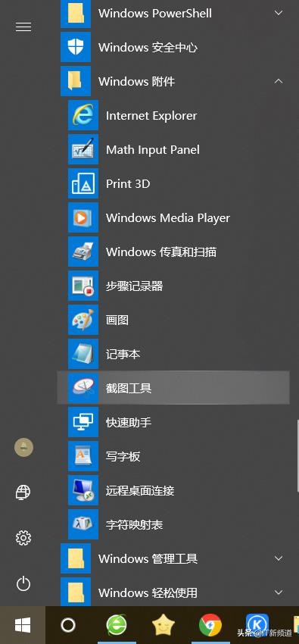Open the blue K app on taskbar
299x644 pixels.
pyautogui.click(x=257, y=624)
